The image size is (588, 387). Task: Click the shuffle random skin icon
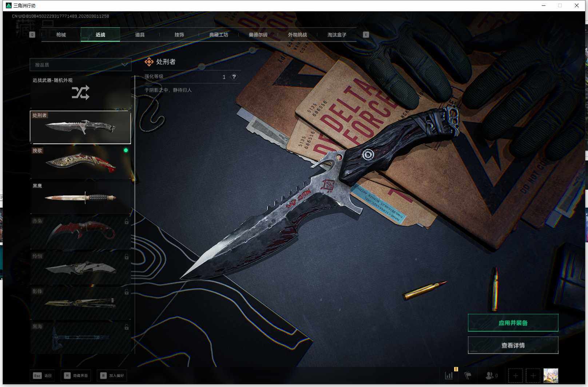click(x=80, y=92)
